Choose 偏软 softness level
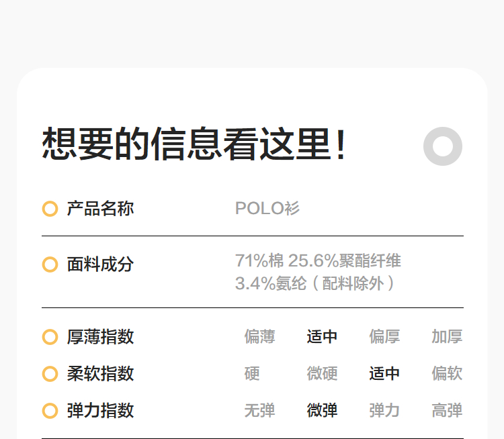 point(447,374)
